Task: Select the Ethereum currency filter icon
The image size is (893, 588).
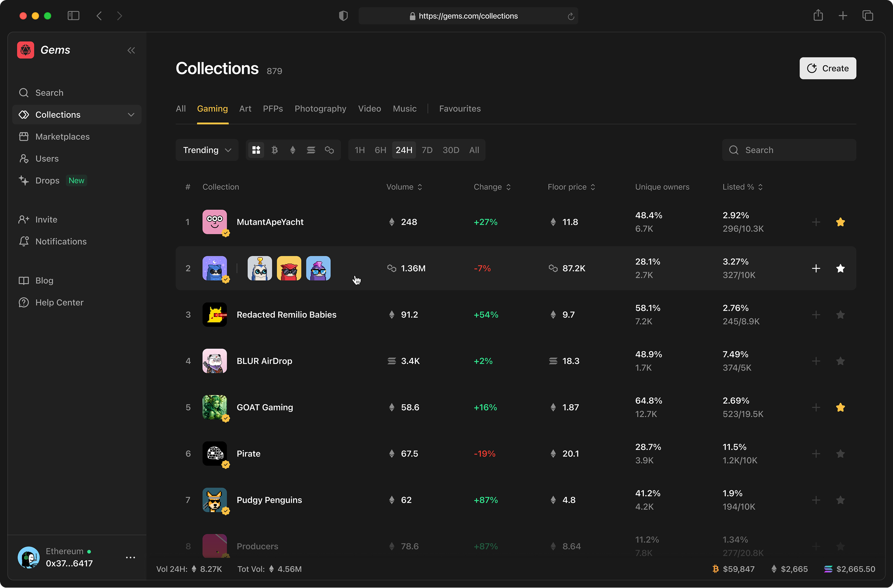Action: tap(293, 150)
